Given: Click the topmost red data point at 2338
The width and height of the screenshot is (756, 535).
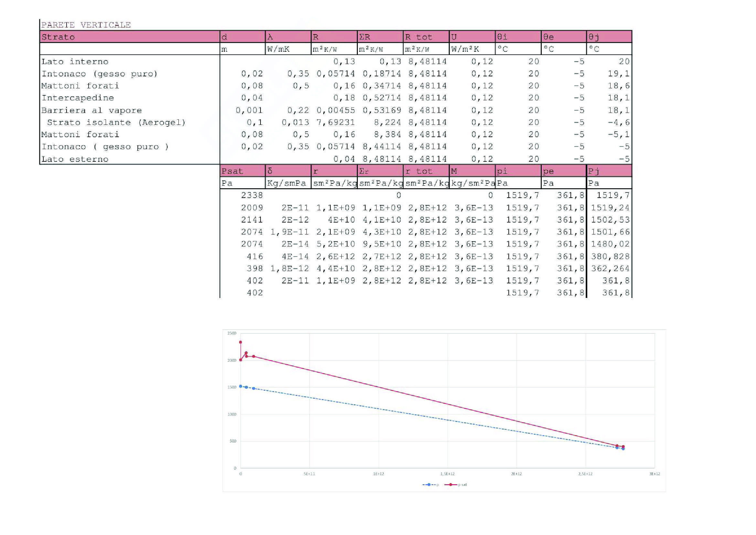Looking at the screenshot, I should click(240, 342).
